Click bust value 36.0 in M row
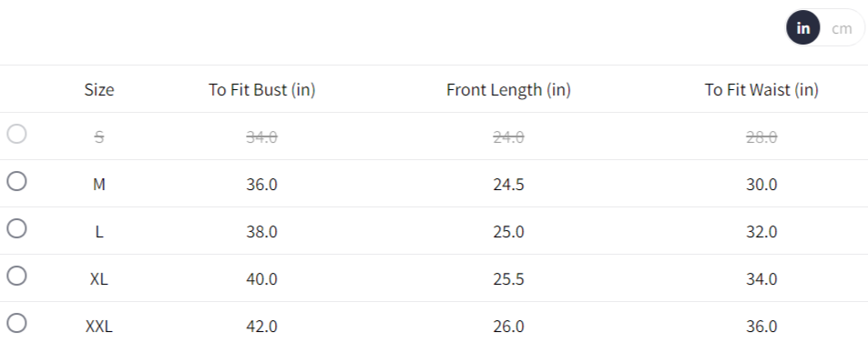This screenshot has height=342, width=868. [261, 185]
